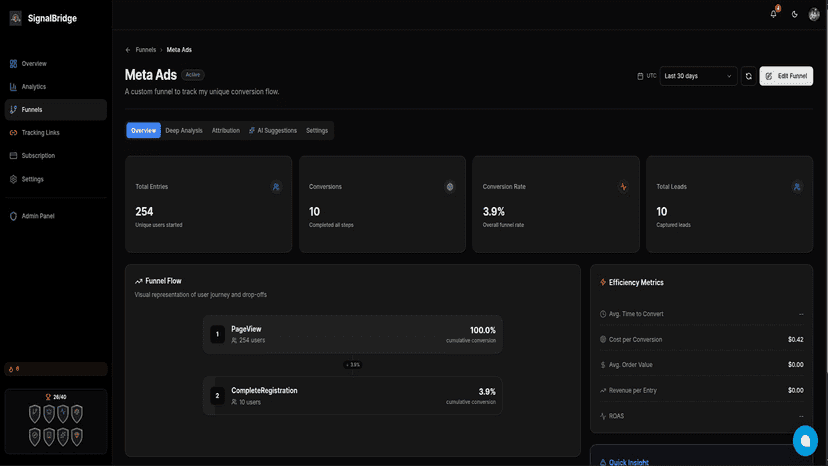Image resolution: width=828 pixels, height=466 pixels.
Task: Open Subscription in the sidebar
Action: click(x=55, y=156)
